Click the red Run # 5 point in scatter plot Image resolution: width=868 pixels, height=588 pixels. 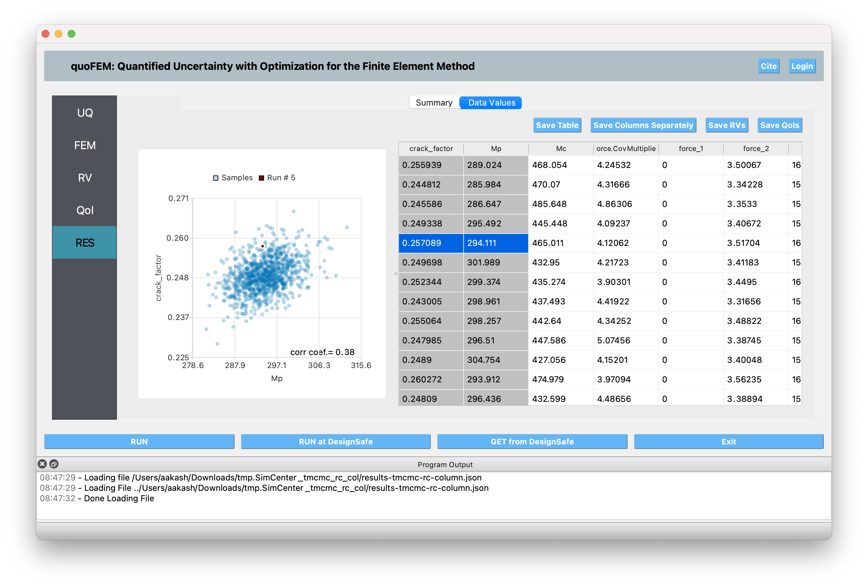[x=262, y=246]
